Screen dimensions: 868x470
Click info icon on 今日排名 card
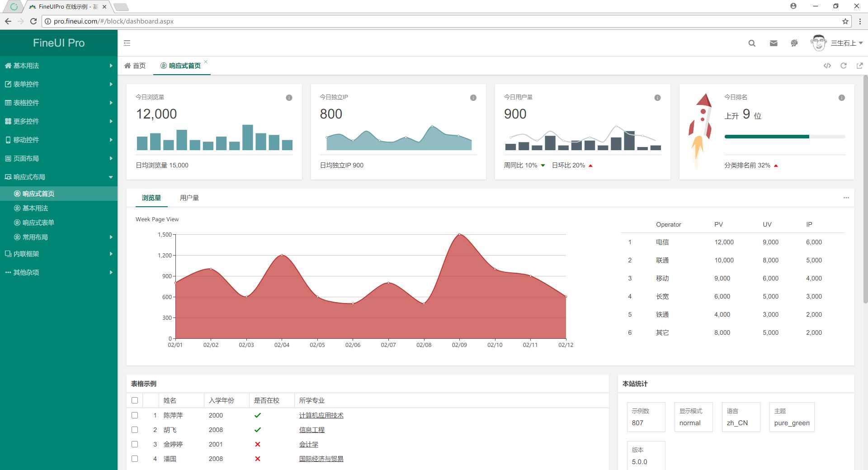pyautogui.click(x=842, y=98)
